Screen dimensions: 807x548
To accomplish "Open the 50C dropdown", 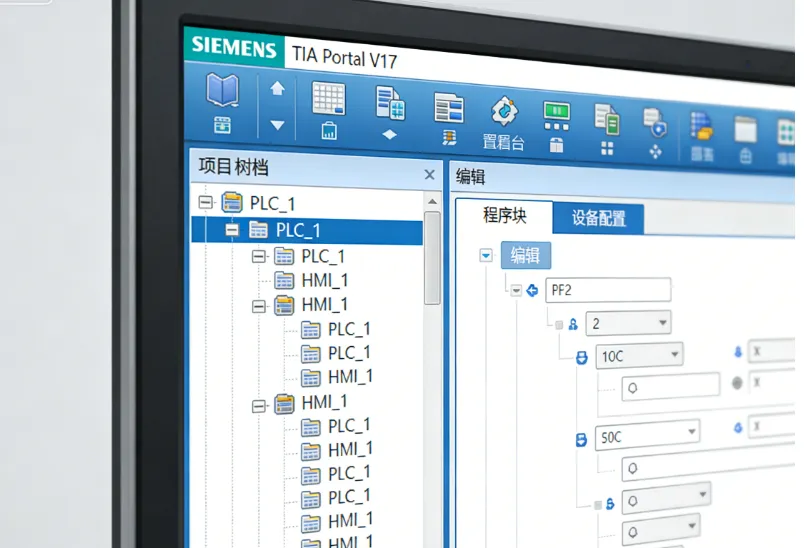I will click(647, 436).
